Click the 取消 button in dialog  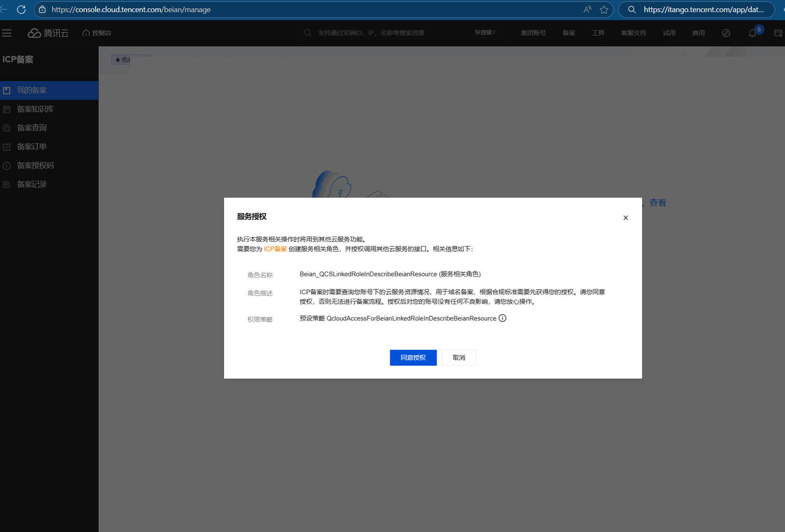[x=458, y=358]
